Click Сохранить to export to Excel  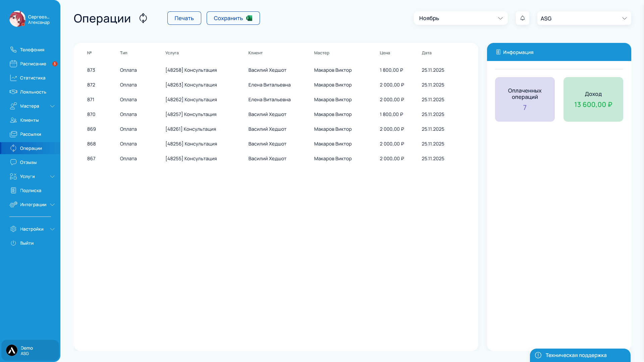[x=233, y=18]
